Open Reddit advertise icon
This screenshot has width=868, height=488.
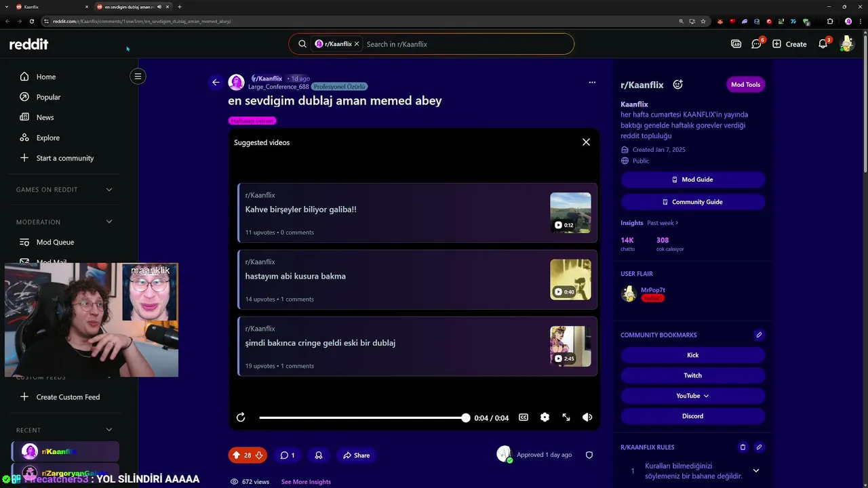tap(736, 44)
